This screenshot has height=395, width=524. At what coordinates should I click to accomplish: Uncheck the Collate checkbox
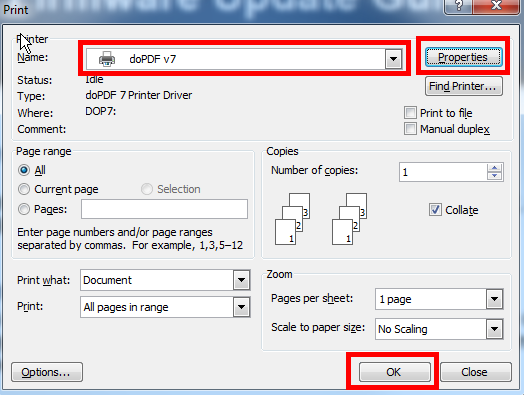point(435,210)
